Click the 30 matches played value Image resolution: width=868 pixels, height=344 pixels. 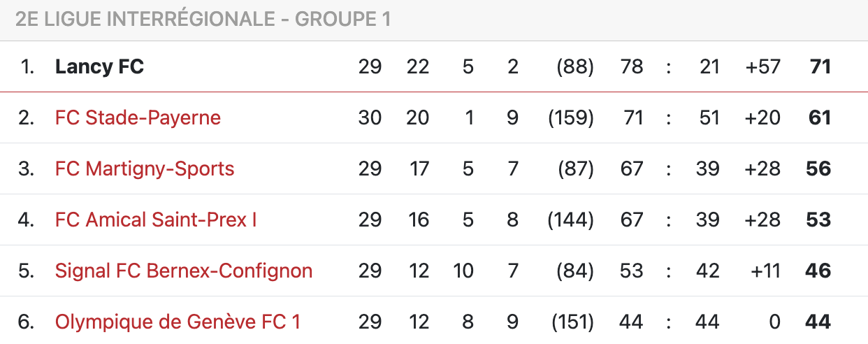(370, 117)
